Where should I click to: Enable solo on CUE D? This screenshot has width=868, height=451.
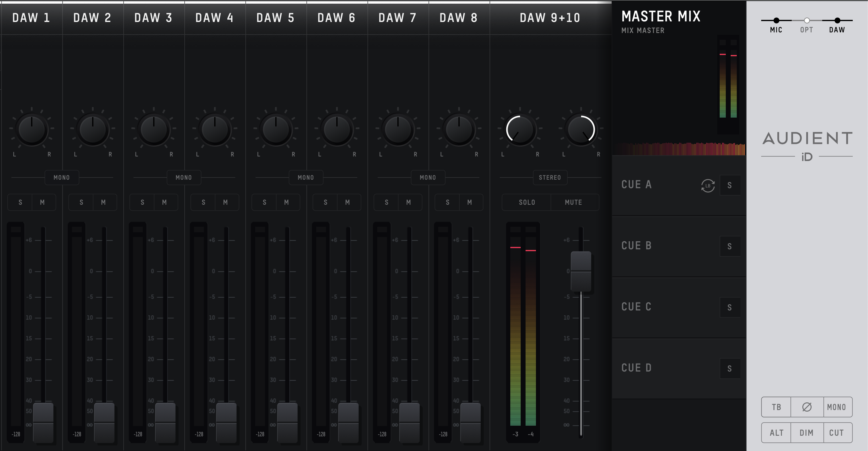[730, 368]
